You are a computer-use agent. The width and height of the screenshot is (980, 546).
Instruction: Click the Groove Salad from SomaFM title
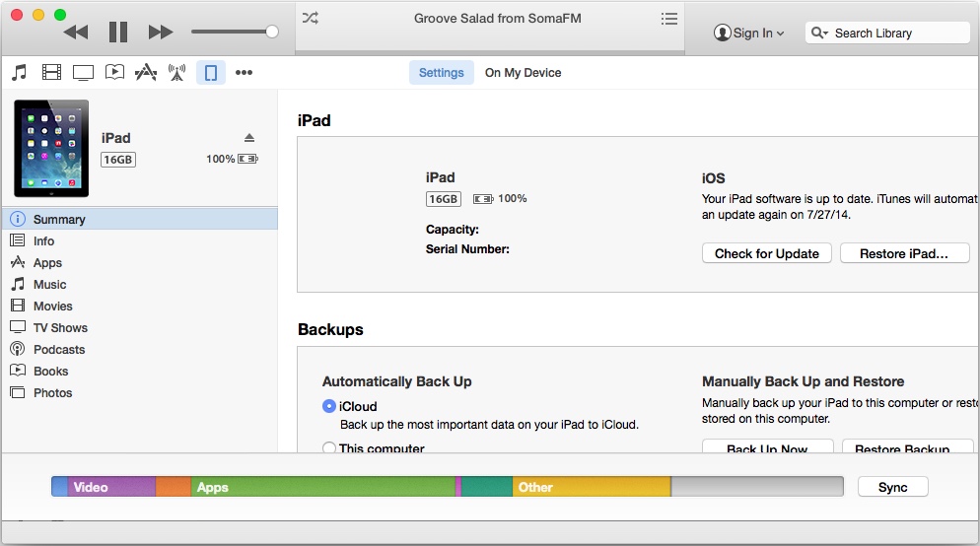pos(498,18)
